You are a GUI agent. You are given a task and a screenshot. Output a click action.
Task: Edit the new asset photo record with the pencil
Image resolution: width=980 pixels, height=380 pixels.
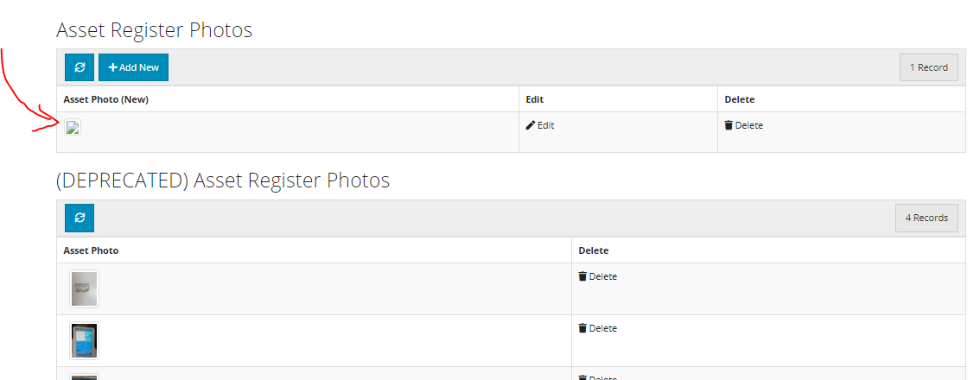[x=540, y=125]
